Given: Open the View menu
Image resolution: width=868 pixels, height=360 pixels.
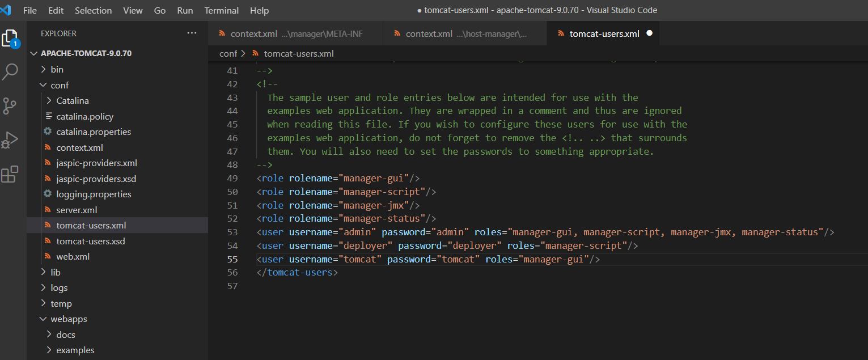Looking at the screenshot, I should pyautogui.click(x=133, y=10).
